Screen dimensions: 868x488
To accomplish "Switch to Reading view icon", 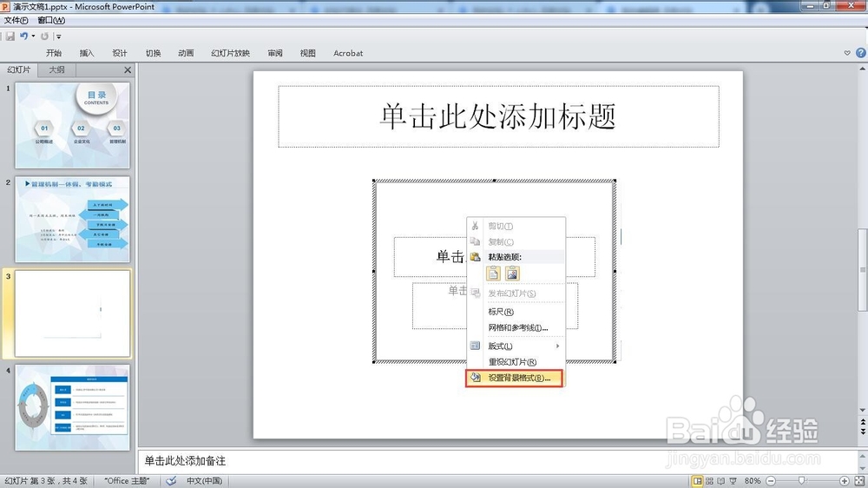I will pyautogui.click(x=720, y=481).
